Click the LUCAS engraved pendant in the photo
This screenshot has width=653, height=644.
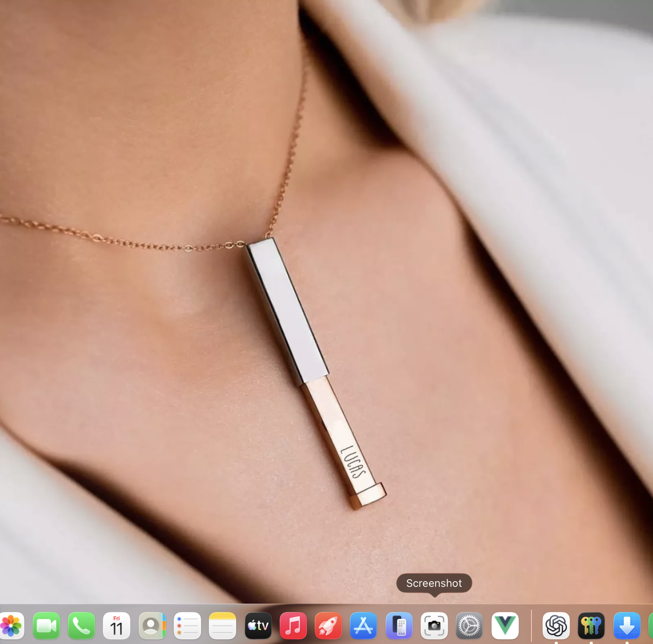(x=316, y=373)
